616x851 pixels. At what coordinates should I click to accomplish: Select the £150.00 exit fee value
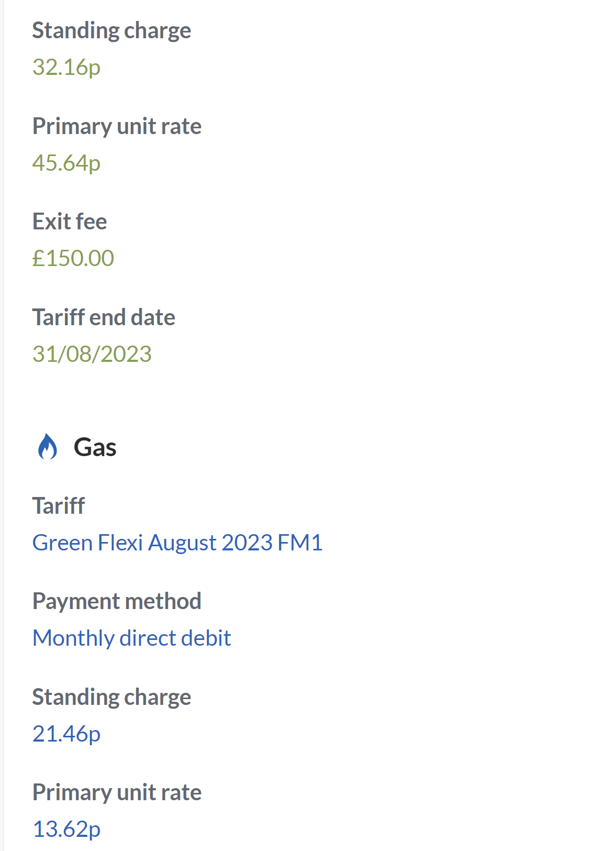[x=73, y=258]
